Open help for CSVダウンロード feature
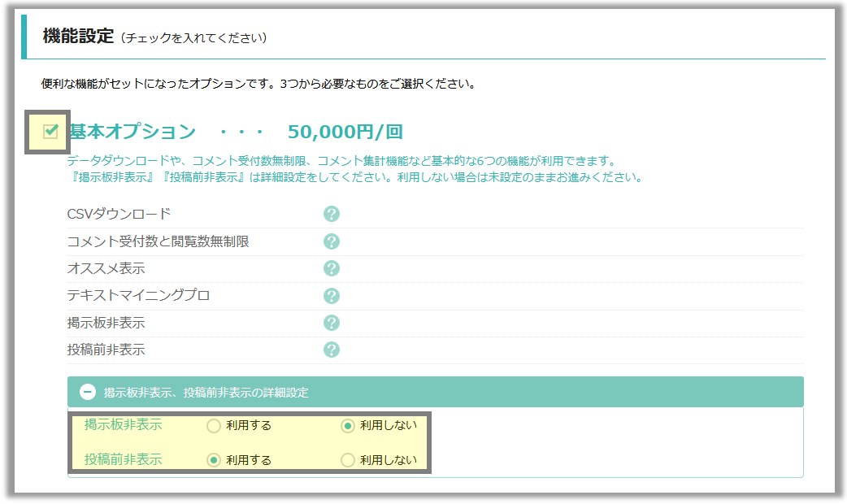847x504 pixels. (x=331, y=213)
